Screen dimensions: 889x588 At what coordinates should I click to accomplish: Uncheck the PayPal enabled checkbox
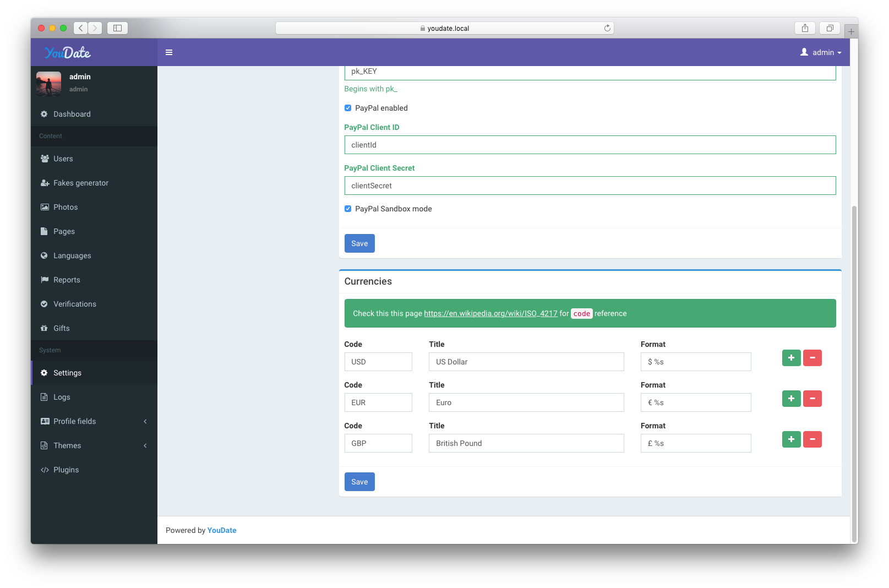pos(348,108)
